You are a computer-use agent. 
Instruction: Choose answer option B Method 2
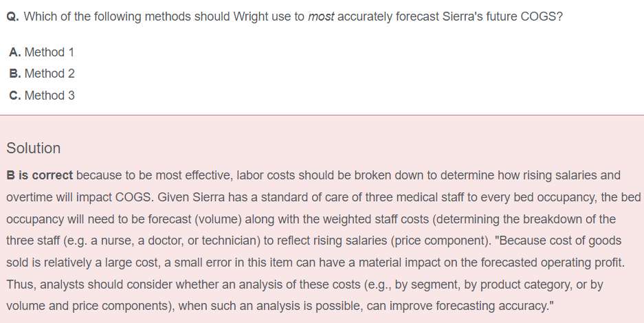(42, 74)
